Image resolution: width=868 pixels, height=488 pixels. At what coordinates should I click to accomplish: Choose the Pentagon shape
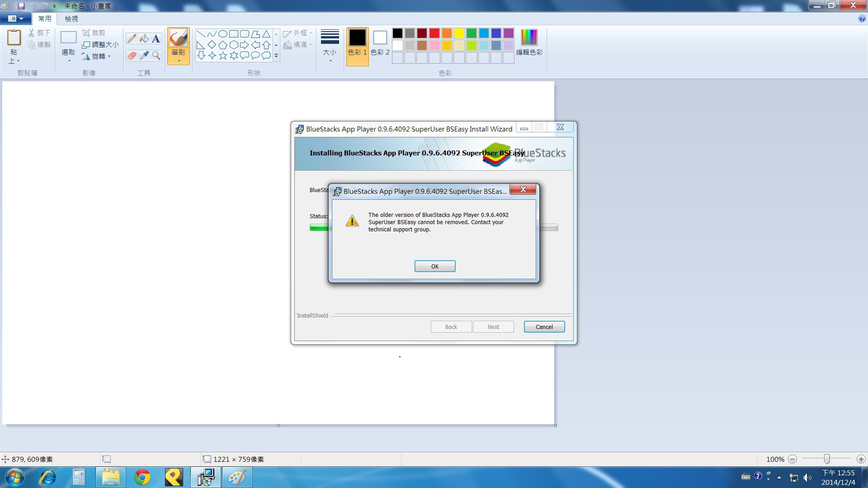pos(223,45)
